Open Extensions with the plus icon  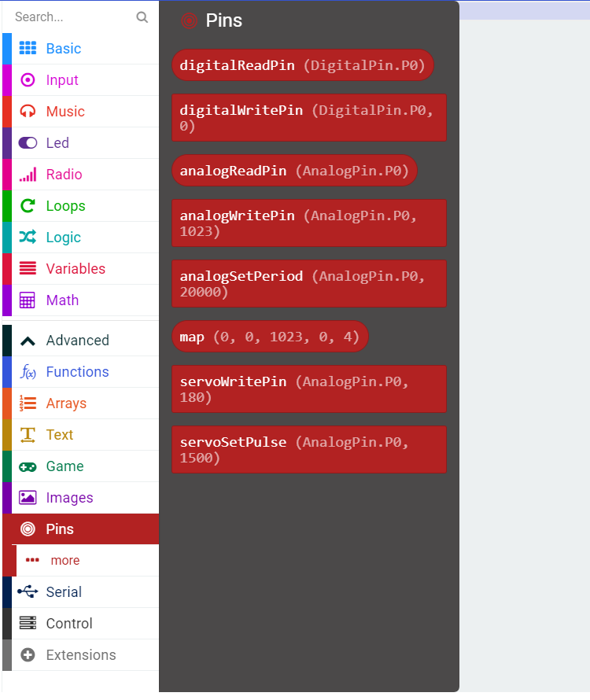[28, 655]
